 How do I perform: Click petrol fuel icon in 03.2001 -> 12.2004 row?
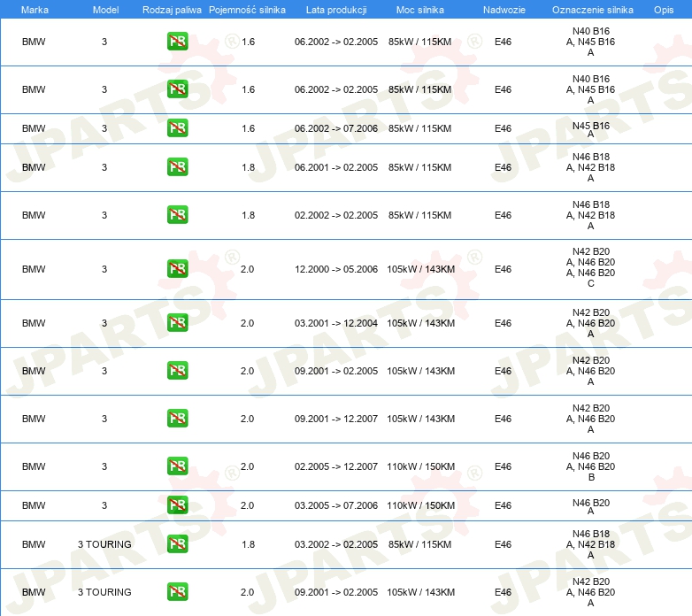(x=177, y=322)
